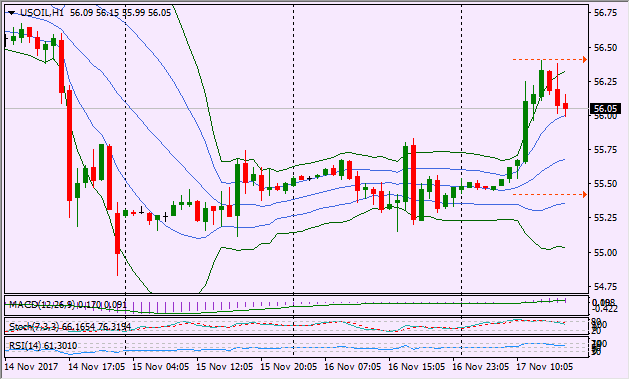The image size is (630, 380).
Task: Click the 17 Nov 10:05 time label
Action: [x=544, y=367]
